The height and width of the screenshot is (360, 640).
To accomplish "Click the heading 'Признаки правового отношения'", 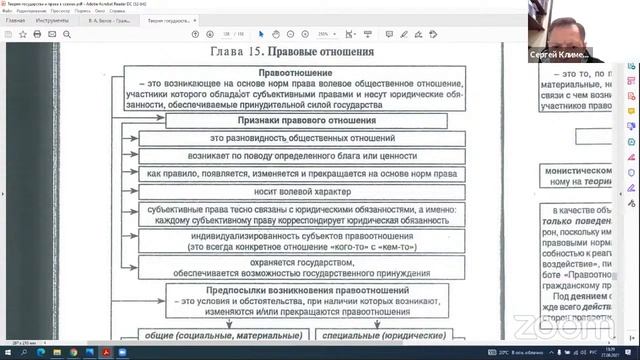I will point(307,120).
